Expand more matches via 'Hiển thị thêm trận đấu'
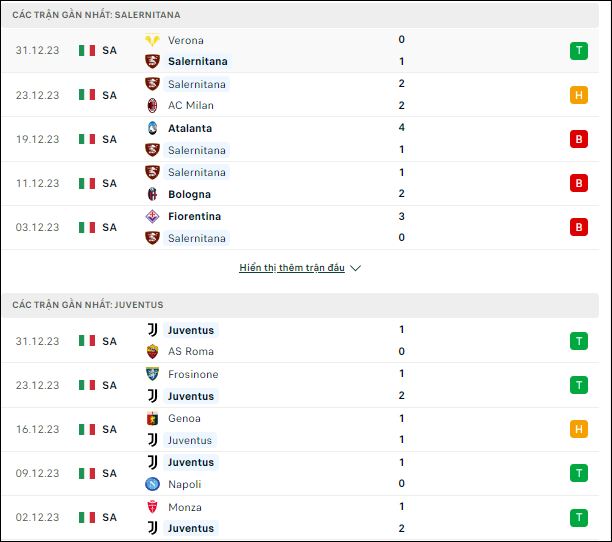612x542 pixels. (x=292, y=268)
